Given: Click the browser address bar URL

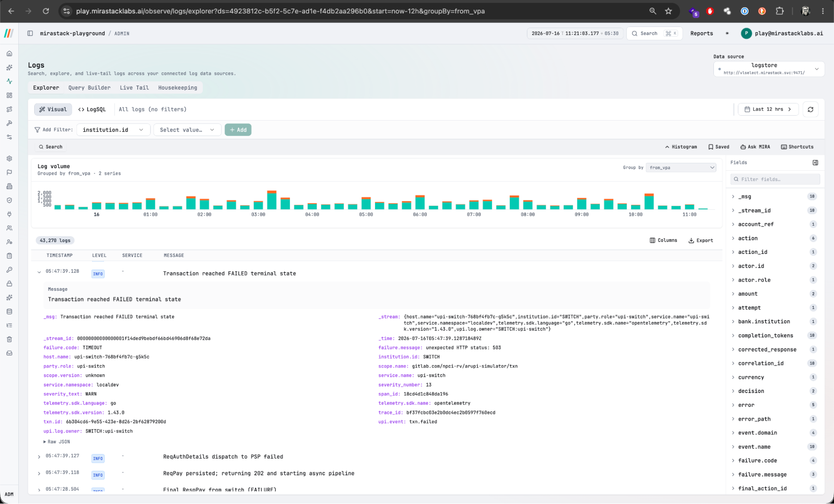Looking at the screenshot, I should pyautogui.click(x=280, y=11).
